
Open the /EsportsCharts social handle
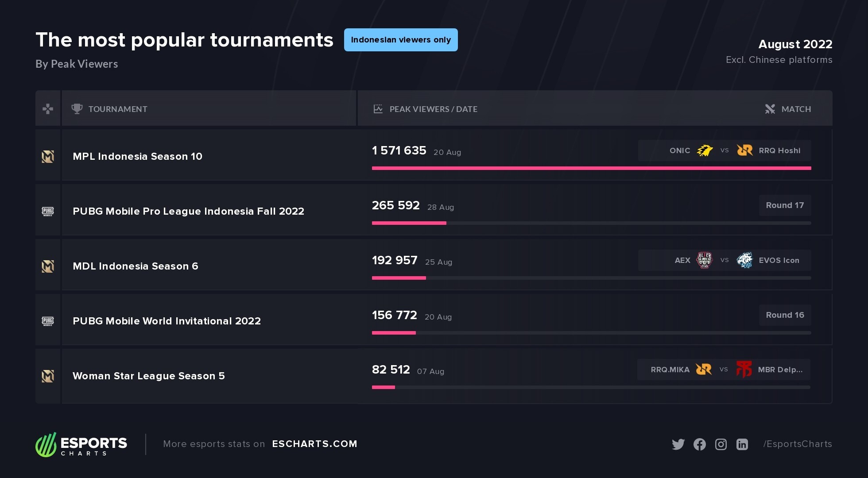[798, 444]
